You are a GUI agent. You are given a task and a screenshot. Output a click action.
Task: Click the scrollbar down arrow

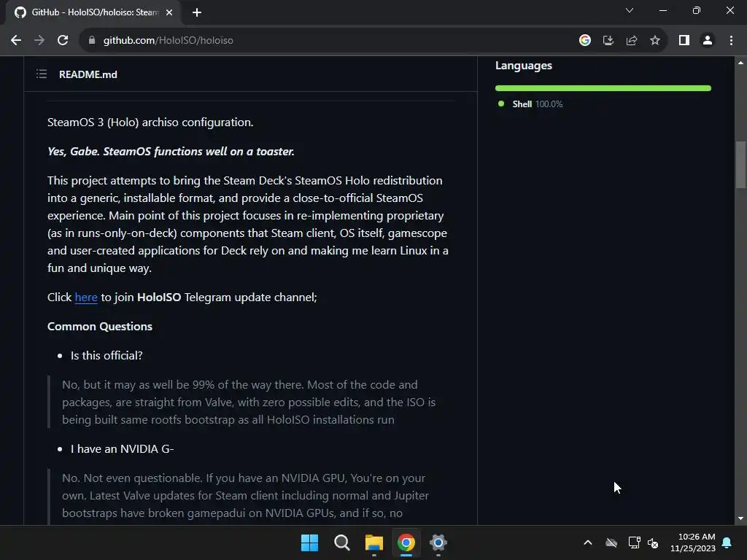point(740,518)
